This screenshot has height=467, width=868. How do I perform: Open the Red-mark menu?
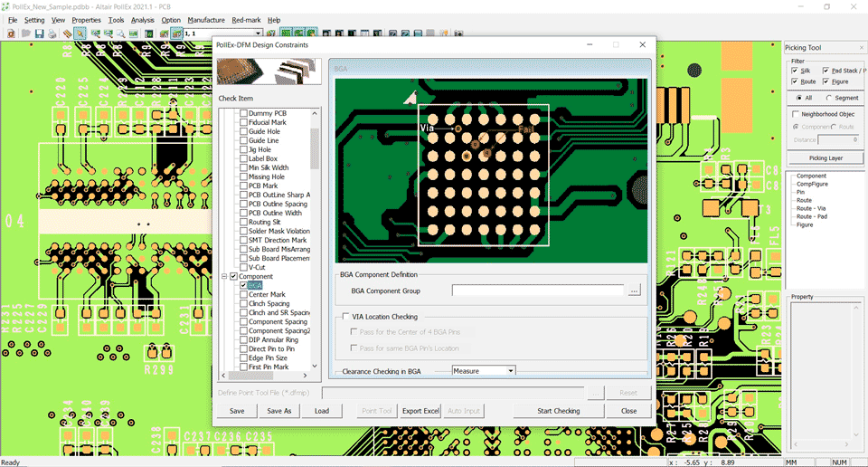pyautogui.click(x=246, y=20)
